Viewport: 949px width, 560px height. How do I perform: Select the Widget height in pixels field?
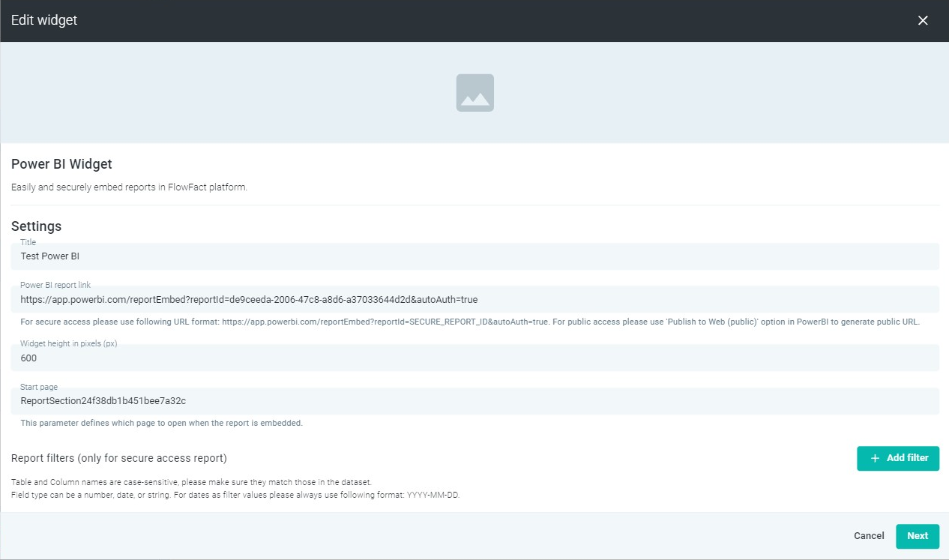(475, 358)
